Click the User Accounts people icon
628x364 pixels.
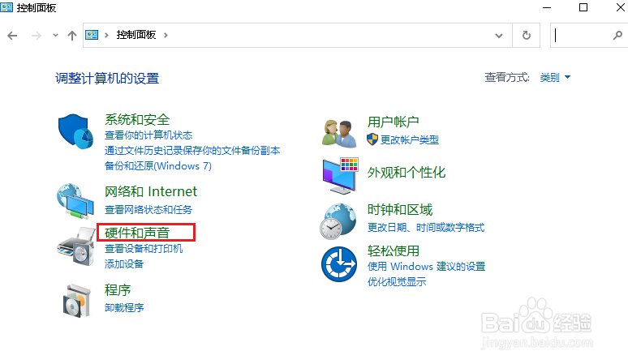tap(340, 130)
